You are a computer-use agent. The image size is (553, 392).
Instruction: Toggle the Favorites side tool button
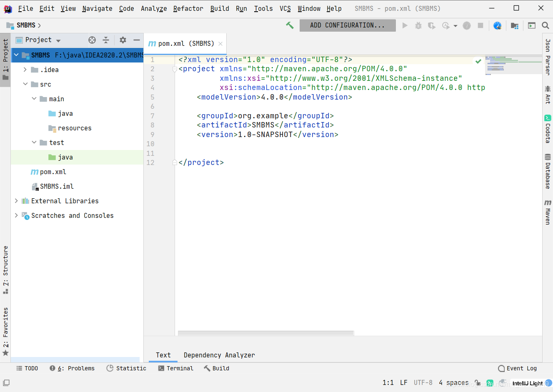coord(5,332)
